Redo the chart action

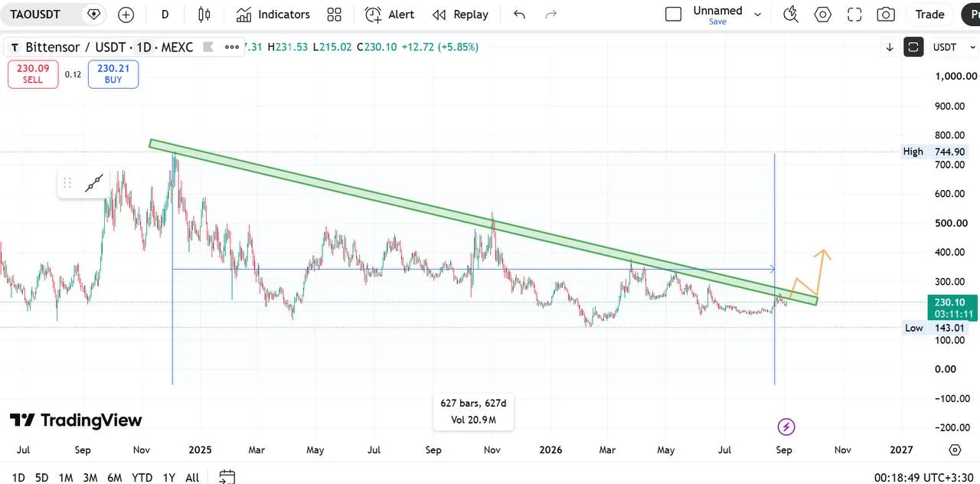pos(550,15)
